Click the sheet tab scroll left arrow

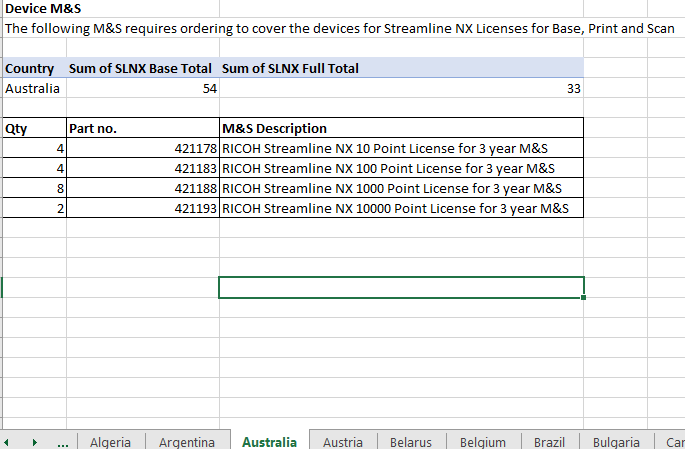[x=7, y=442]
